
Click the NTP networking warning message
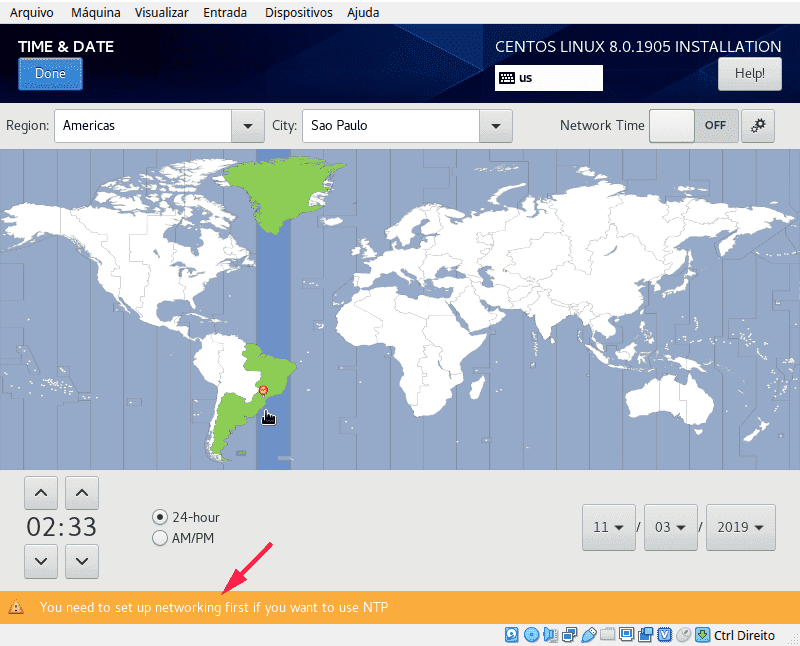[214, 607]
